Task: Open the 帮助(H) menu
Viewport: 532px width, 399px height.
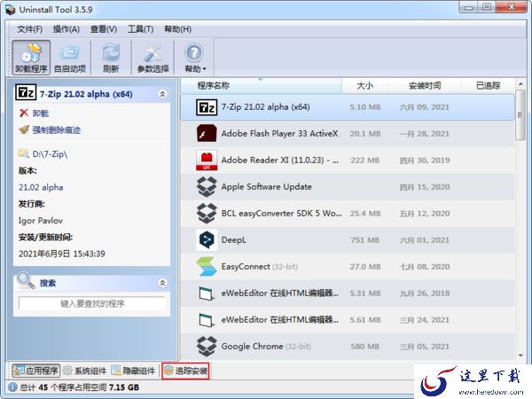Action: coord(178,29)
